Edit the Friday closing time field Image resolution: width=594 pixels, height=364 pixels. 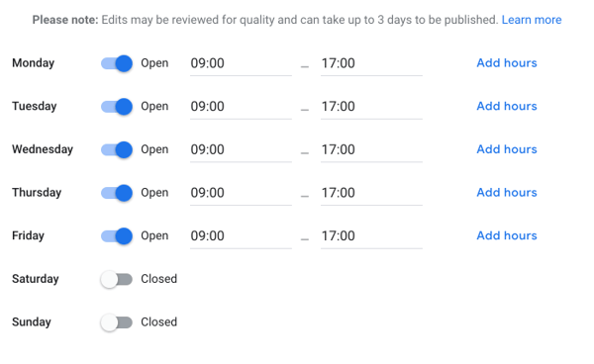click(x=371, y=236)
